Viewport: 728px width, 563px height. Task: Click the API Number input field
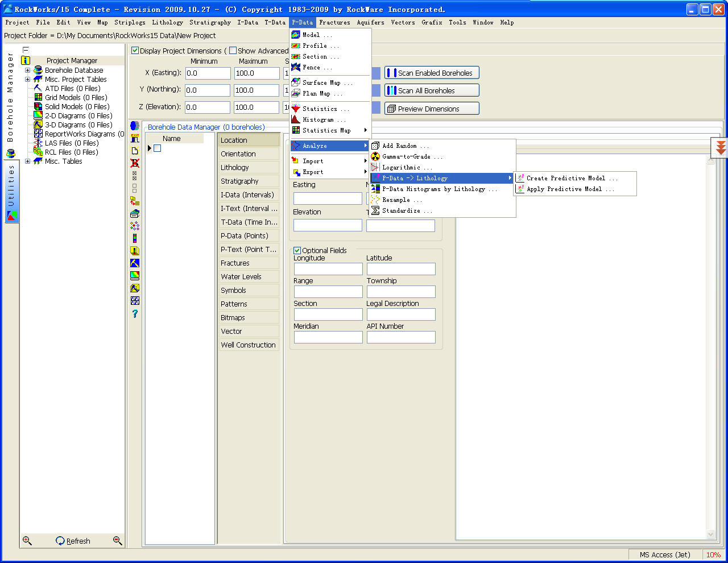pyautogui.click(x=401, y=337)
